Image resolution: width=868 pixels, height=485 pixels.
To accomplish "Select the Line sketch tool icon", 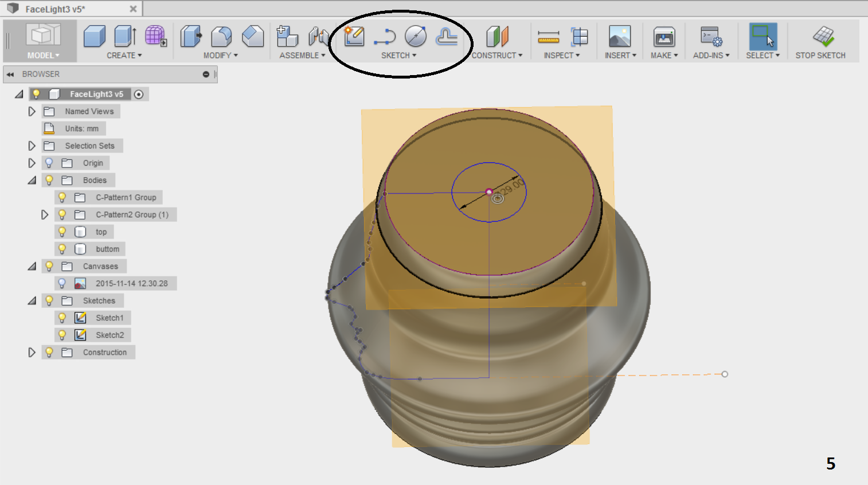I will (385, 37).
